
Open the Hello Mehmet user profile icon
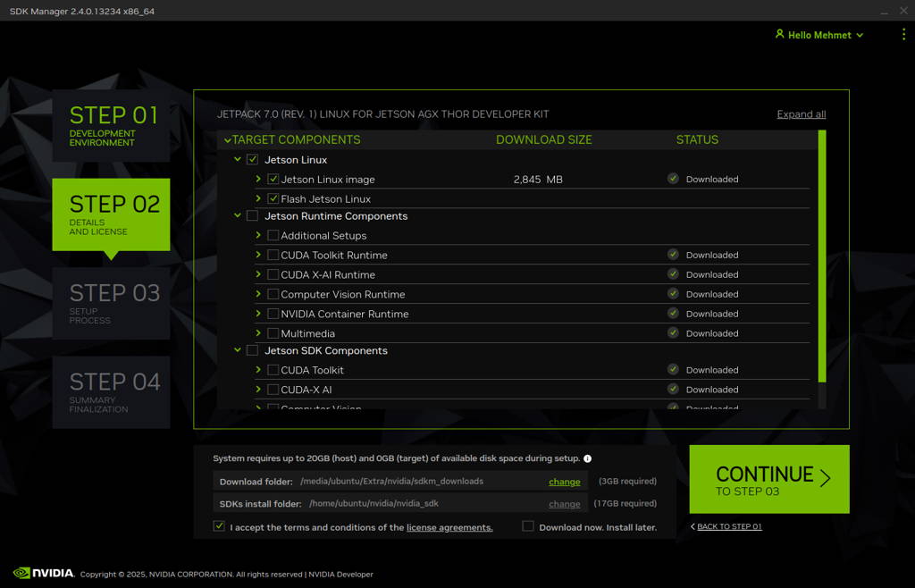pos(781,35)
